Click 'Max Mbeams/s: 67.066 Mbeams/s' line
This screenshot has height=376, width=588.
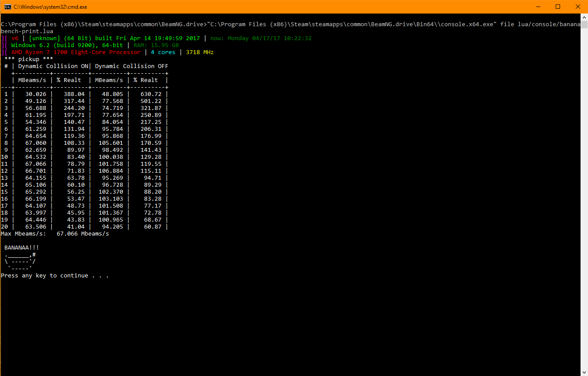point(55,234)
